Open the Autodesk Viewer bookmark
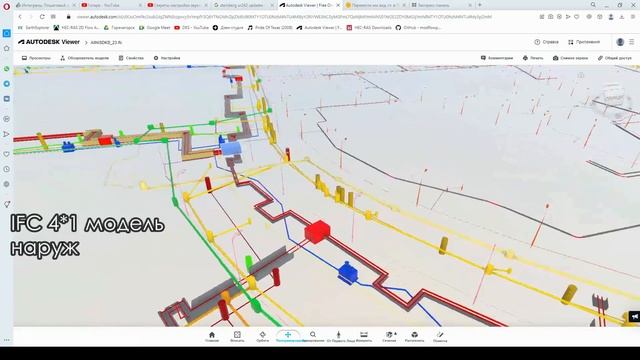Screen dimensions: 640x360 click(x=319, y=28)
